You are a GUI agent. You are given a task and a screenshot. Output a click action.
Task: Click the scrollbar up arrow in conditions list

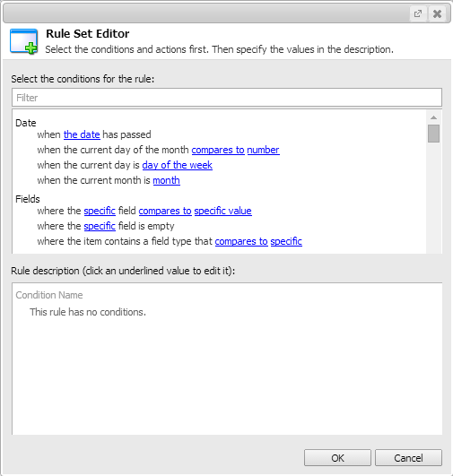433,117
